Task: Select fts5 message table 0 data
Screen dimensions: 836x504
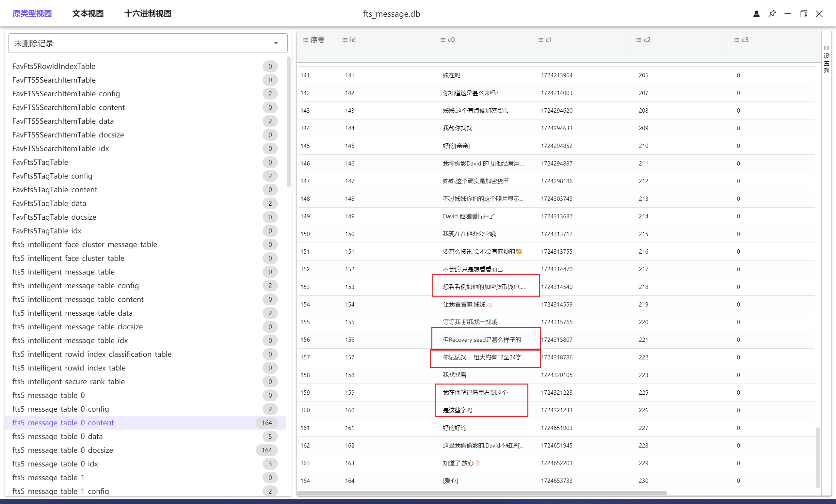Action: click(58, 436)
